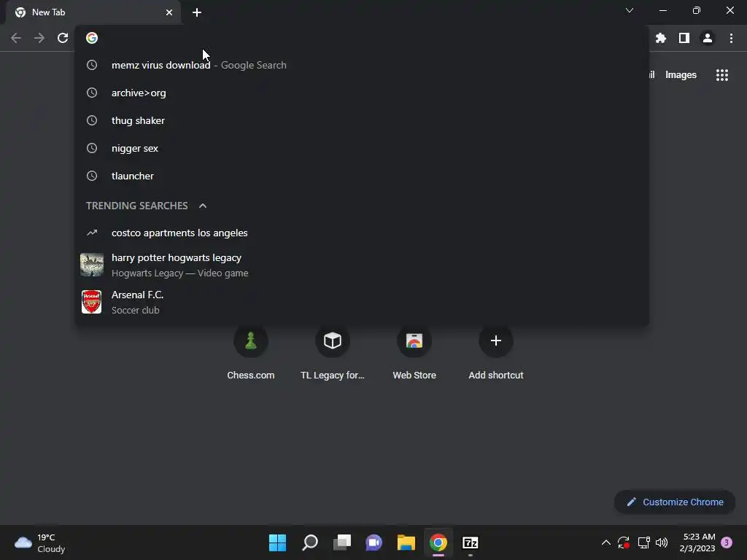The image size is (747, 560).
Task: Click clock icon beside 'memz virus download'
Action: coord(92,65)
